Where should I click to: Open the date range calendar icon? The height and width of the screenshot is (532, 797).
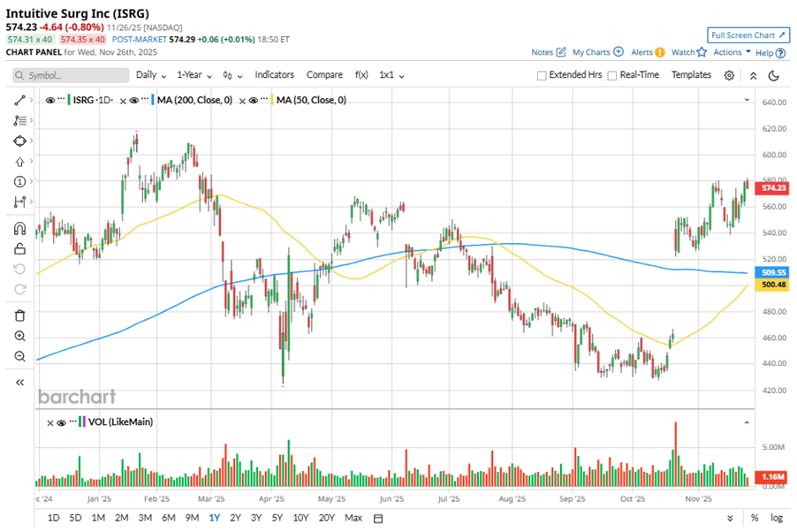(x=378, y=518)
